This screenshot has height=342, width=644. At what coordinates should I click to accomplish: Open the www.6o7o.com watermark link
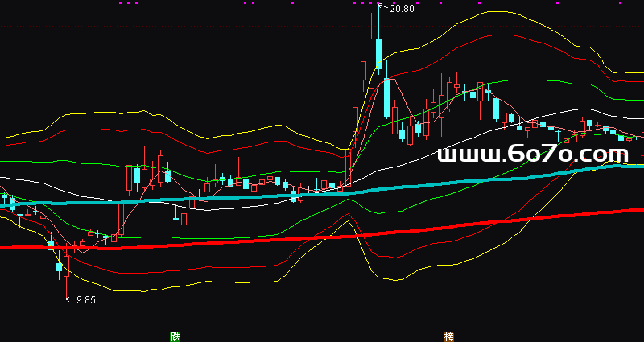pyautogui.click(x=532, y=154)
